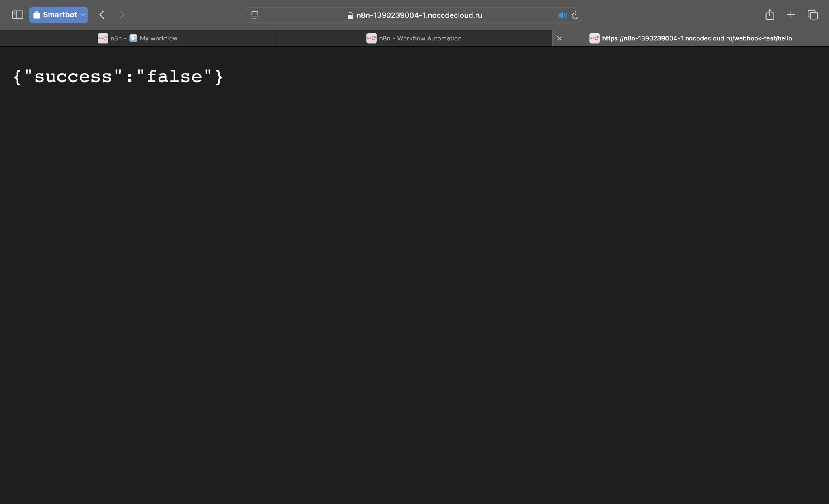Click the {"success":"false"} response text
829x504 pixels.
[118, 77]
